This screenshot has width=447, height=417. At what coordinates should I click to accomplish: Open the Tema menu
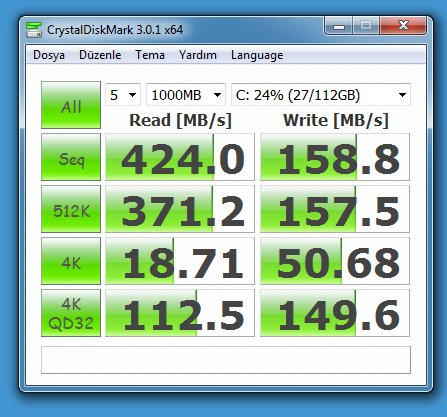click(x=150, y=55)
